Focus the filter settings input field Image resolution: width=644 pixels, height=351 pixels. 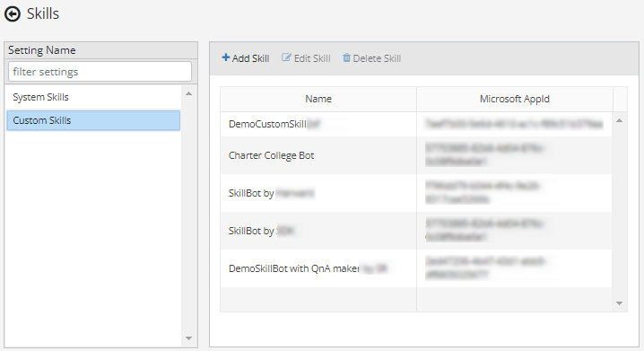[x=100, y=72]
